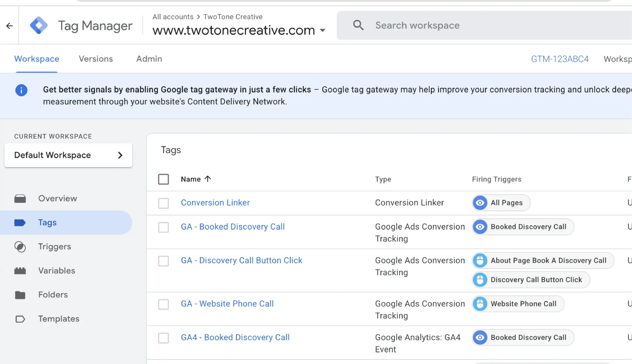
Task: Click the Google tag gateway banner headline
Action: point(177,90)
